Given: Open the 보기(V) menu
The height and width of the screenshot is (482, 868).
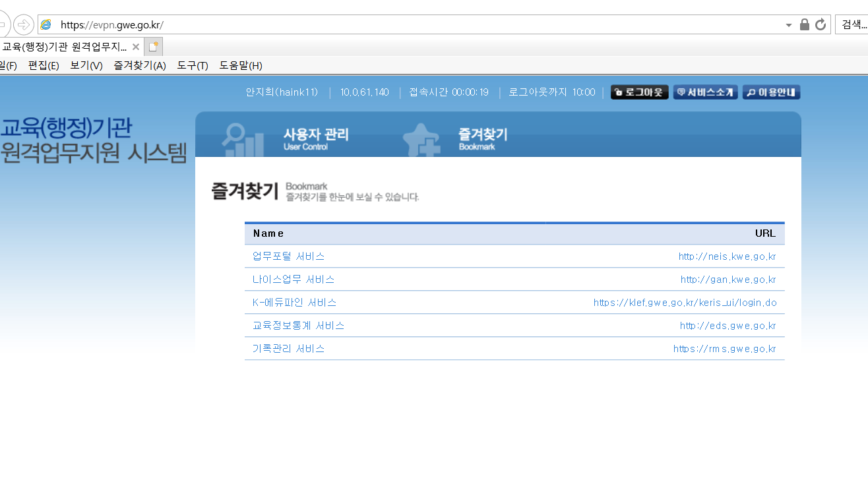Looking at the screenshot, I should 86,65.
